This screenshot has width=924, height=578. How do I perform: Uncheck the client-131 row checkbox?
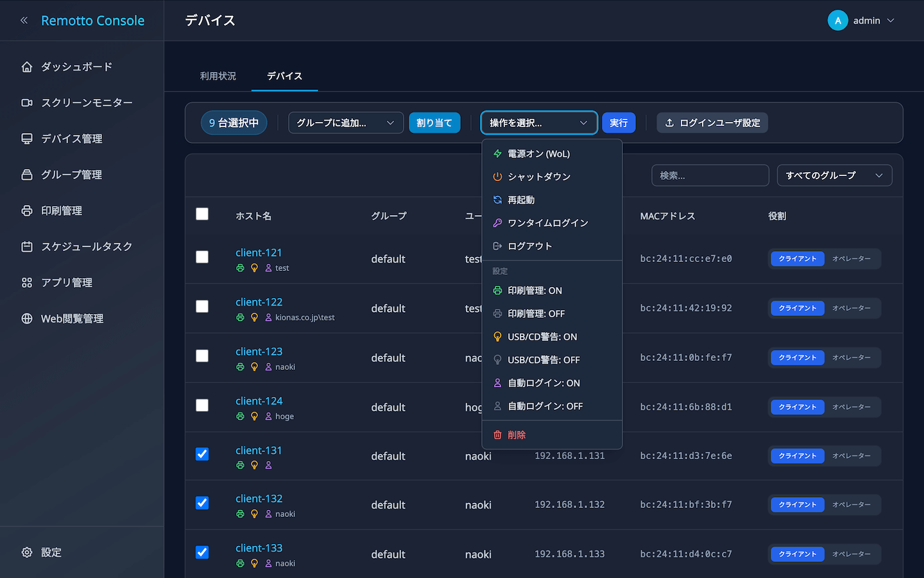pos(202,454)
